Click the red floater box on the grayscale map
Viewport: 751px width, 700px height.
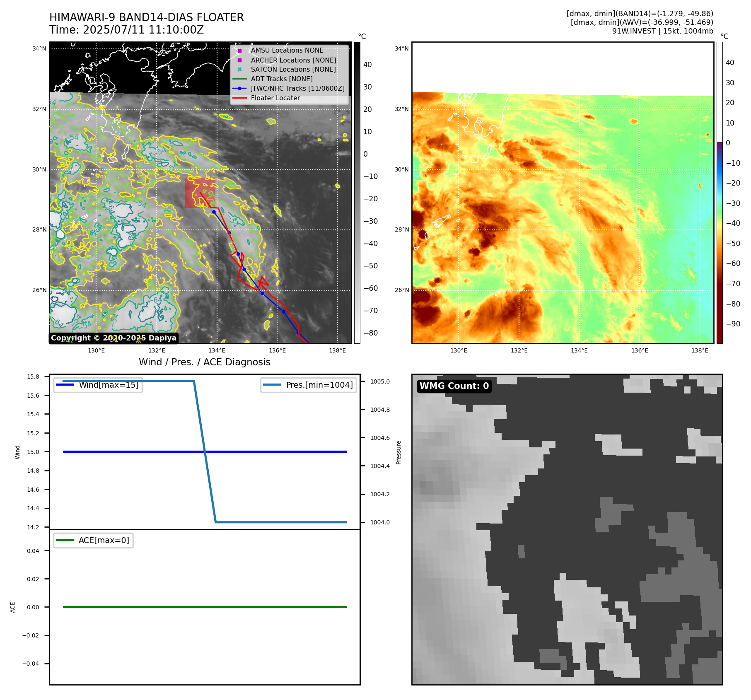coord(200,193)
